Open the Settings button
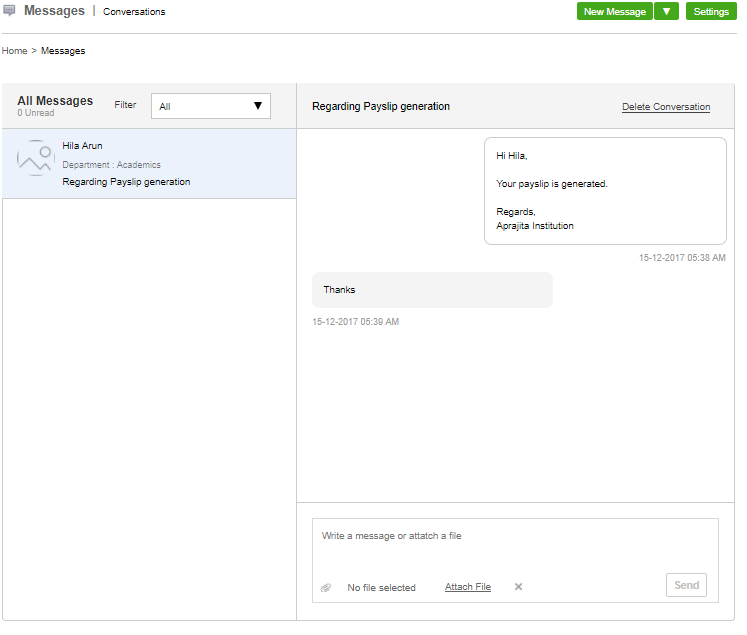 point(711,12)
